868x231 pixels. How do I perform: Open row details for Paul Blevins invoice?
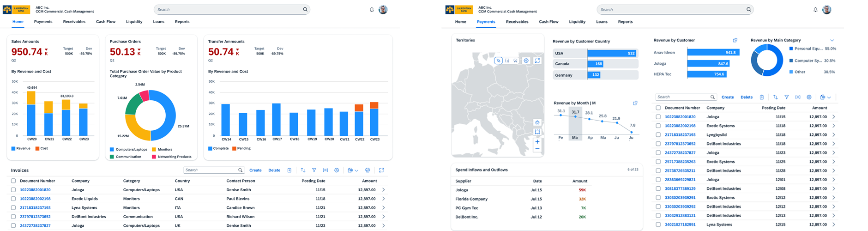tap(383, 199)
